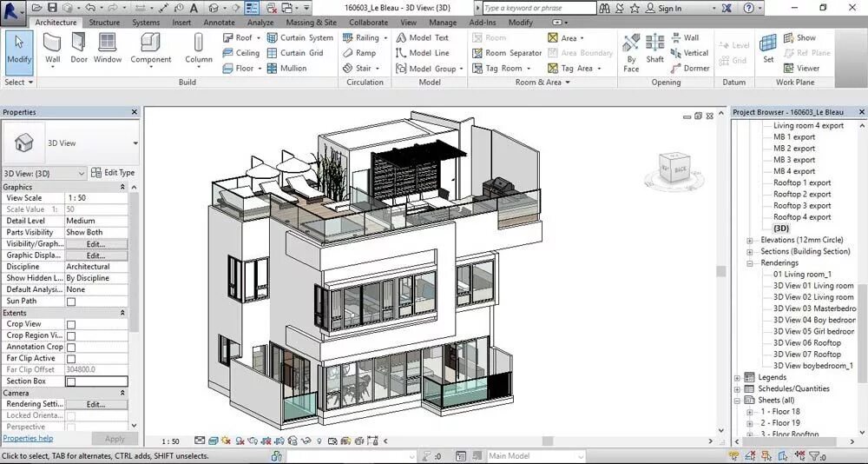Select the Wall tool
Image resolution: width=868 pixels, height=464 pixels.
pos(53,49)
